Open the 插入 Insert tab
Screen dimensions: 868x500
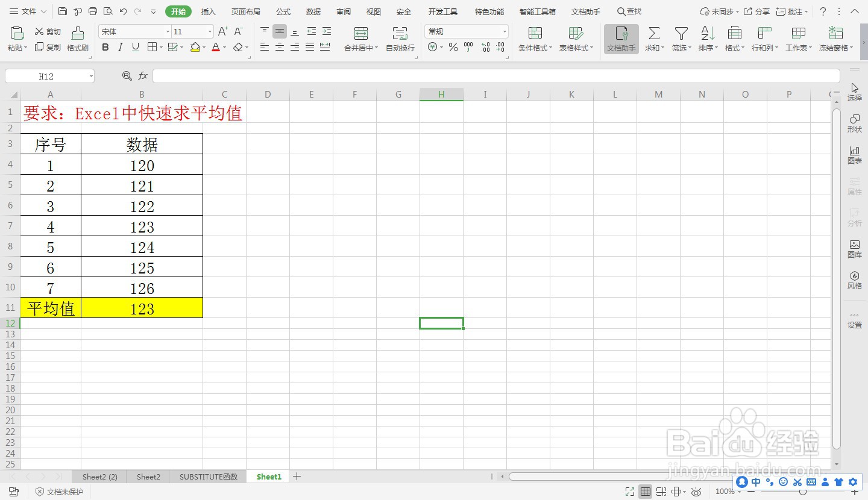tap(209, 11)
